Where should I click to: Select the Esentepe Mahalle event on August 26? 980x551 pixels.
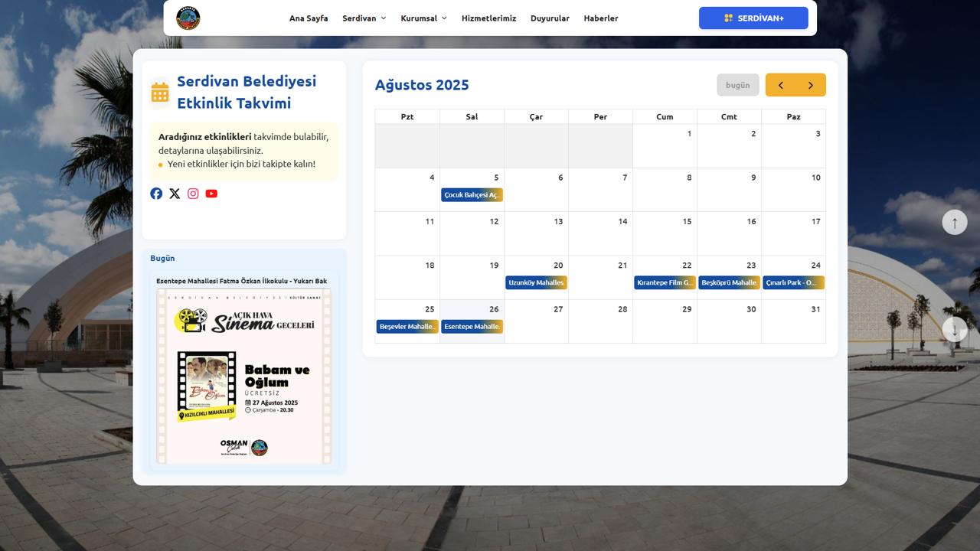(x=472, y=327)
